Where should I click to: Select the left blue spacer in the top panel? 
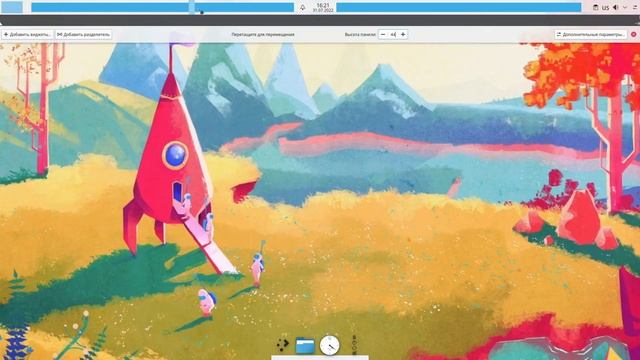coord(162,7)
